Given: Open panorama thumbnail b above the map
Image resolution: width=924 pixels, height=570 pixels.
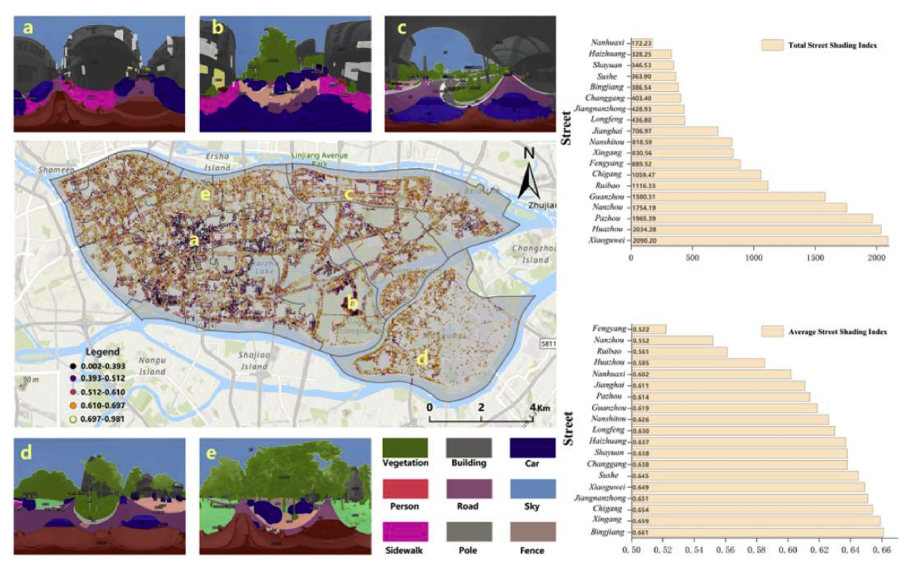Looking at the screenshot, I should pos(284,73).
